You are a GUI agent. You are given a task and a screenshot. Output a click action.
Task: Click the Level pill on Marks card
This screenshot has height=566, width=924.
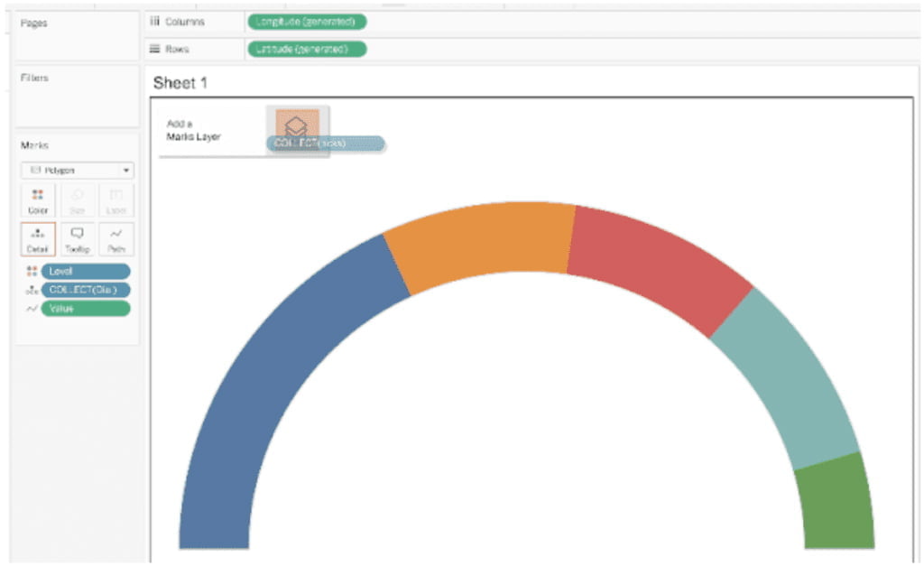[x=85, y=271]
